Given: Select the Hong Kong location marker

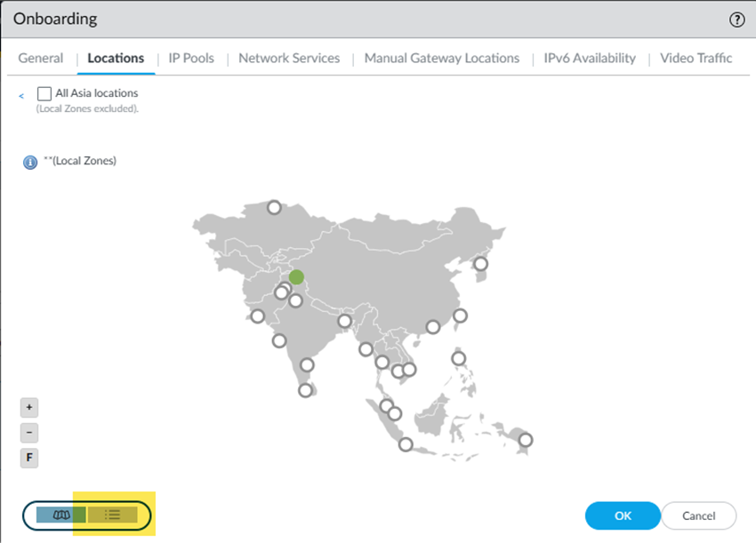Looking at the screenshot, I should [x=433, y=327].
